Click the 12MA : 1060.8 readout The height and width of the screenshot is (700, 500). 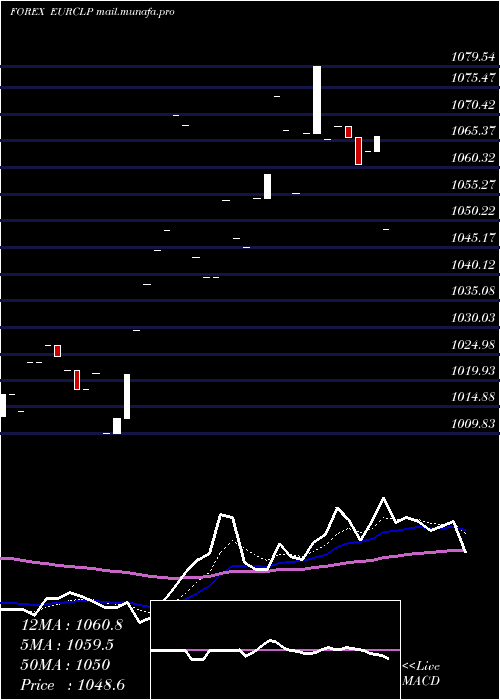tap(72, 624)
